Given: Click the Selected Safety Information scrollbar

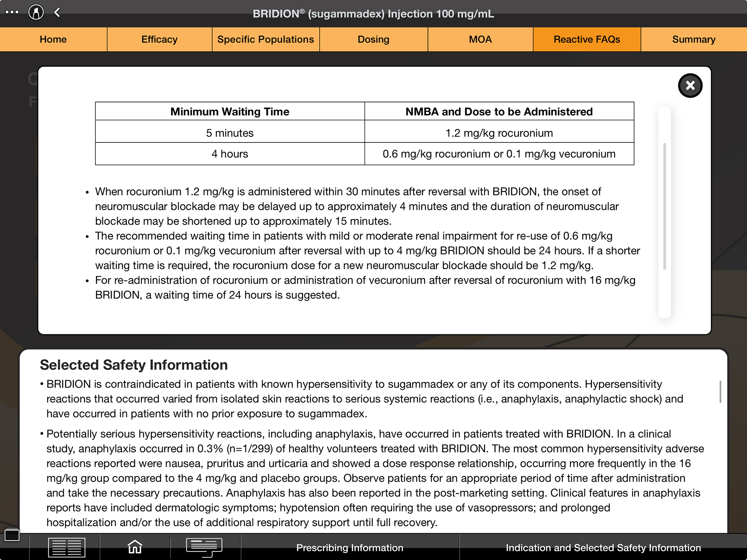Looking at the screenshot, I should 720,391.
